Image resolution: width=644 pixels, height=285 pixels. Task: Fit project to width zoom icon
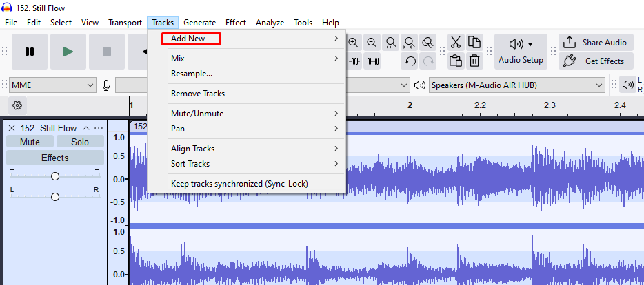tap(409, 42)
